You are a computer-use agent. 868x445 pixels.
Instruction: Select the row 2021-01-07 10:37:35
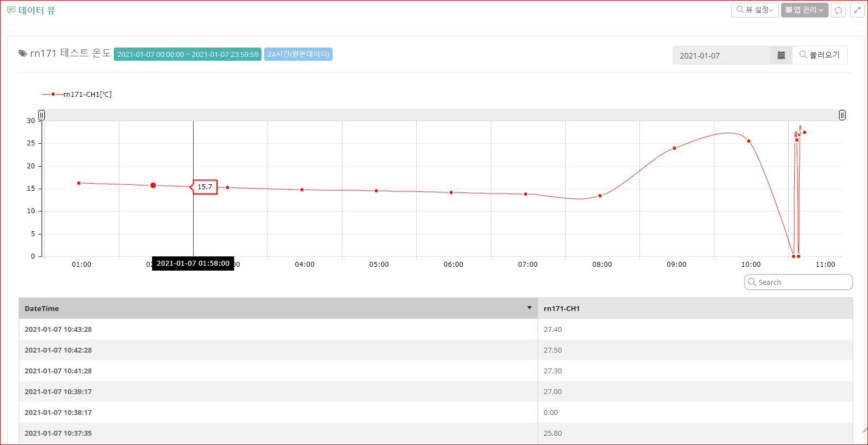(436, 433)
